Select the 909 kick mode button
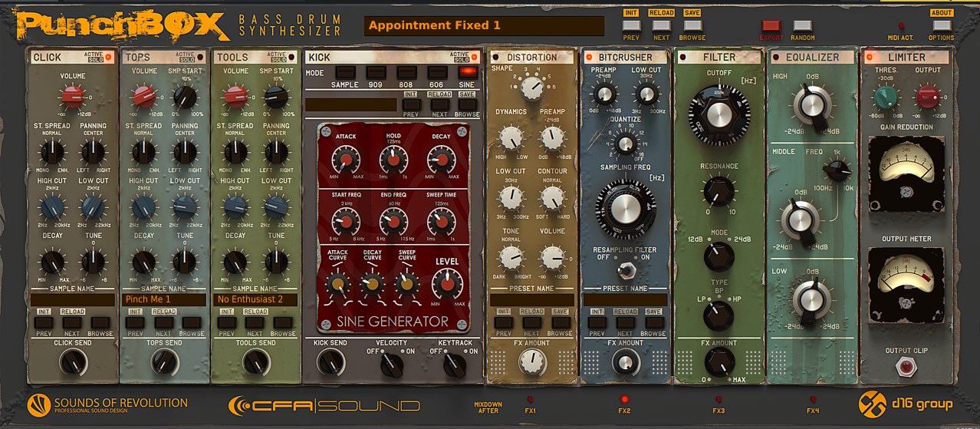The image size is (980, 429). tap(375, 72)
